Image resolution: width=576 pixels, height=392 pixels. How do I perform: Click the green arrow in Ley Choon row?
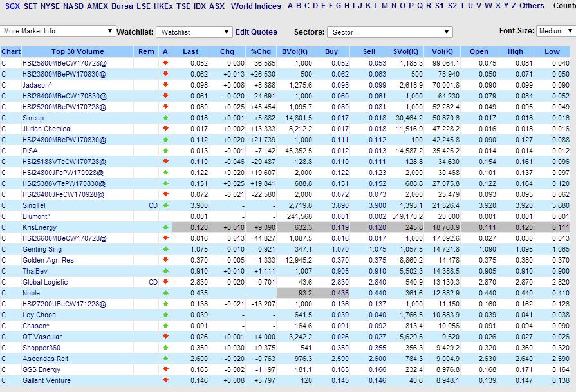click(165, 315)
